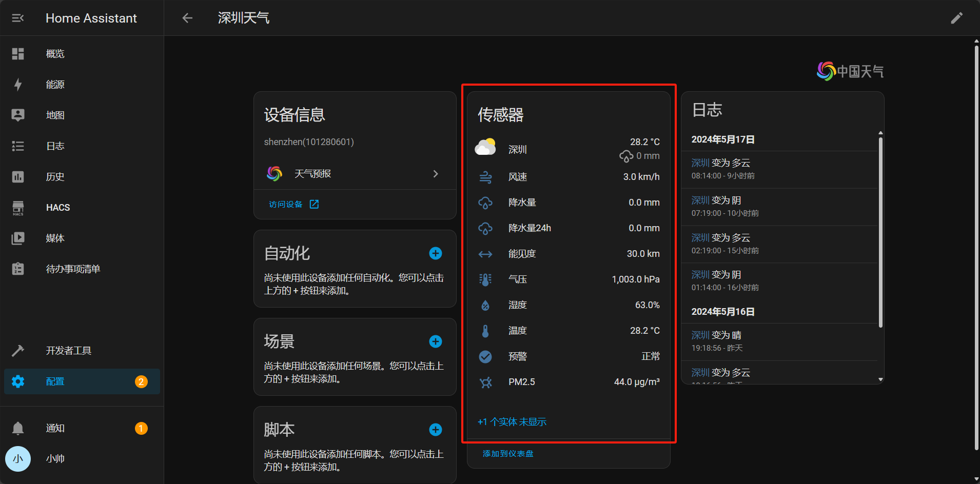
Task: Open 地图 map panel
Action: (x=82, y=115)
